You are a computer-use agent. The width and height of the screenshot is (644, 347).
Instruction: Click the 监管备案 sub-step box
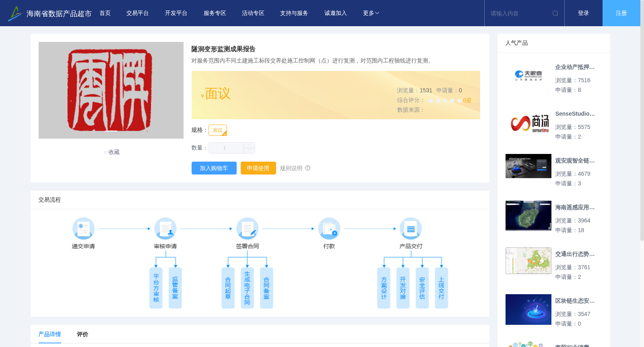pyautogui.click(x=175, y=288)
